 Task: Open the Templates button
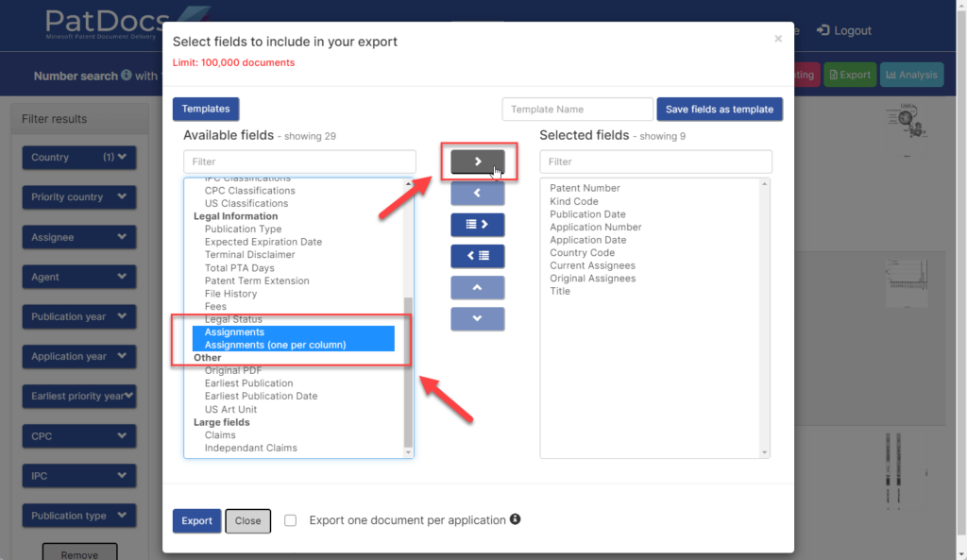click(x=206, y=110)
